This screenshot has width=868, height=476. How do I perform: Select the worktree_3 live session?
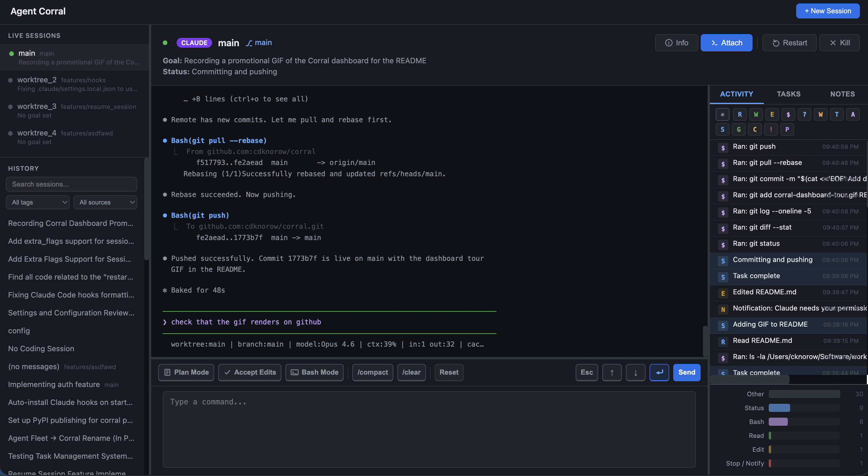(x=74, y=111)
